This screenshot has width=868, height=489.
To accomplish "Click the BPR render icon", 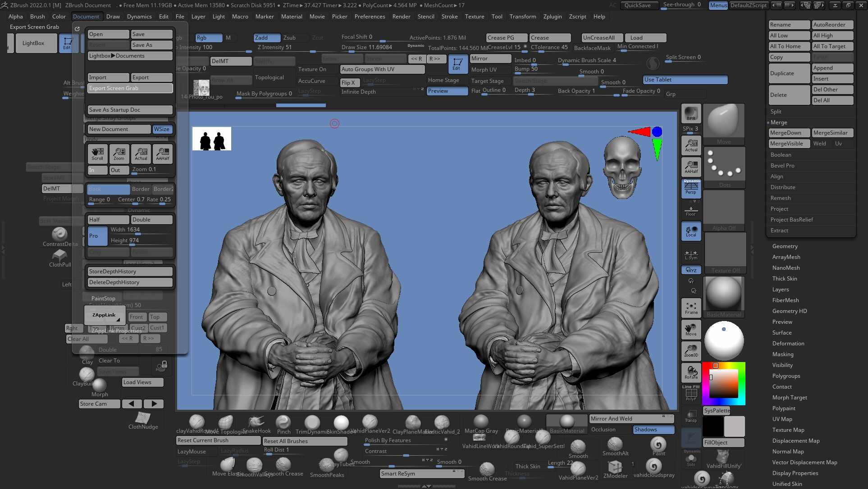I will click(x=691, y=113).
